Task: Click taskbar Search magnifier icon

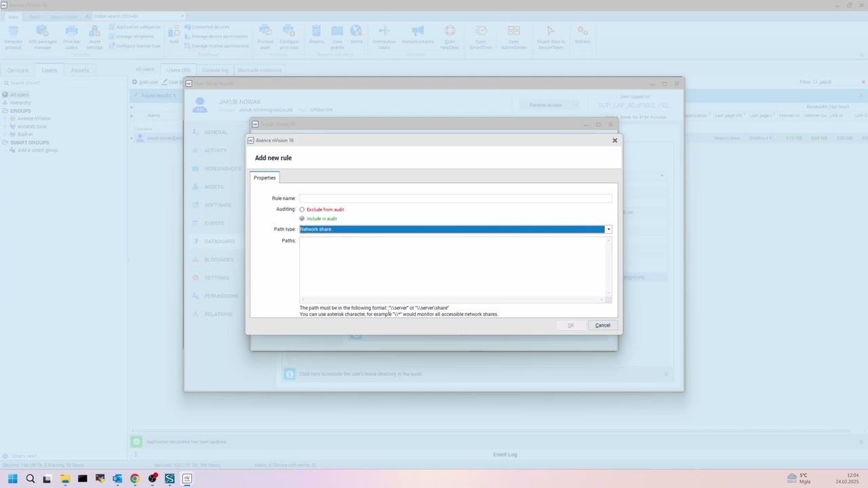Action: pos(30,479)
